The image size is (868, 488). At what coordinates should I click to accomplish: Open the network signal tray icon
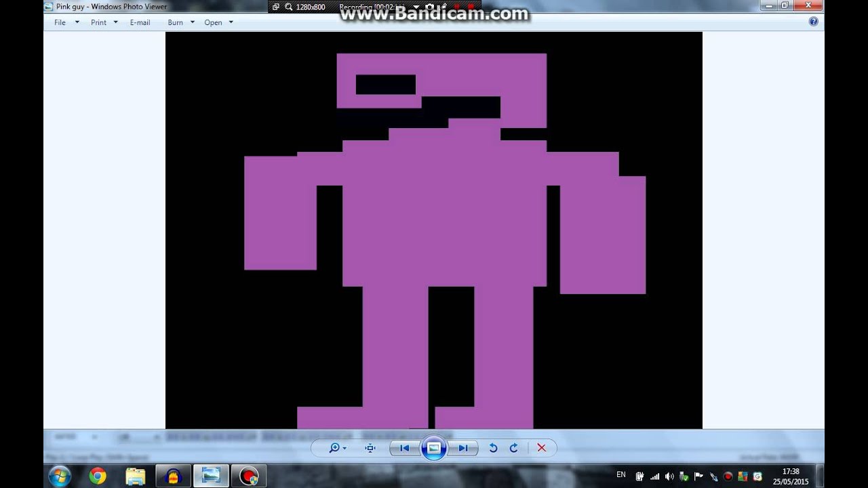tap(655, 476)
